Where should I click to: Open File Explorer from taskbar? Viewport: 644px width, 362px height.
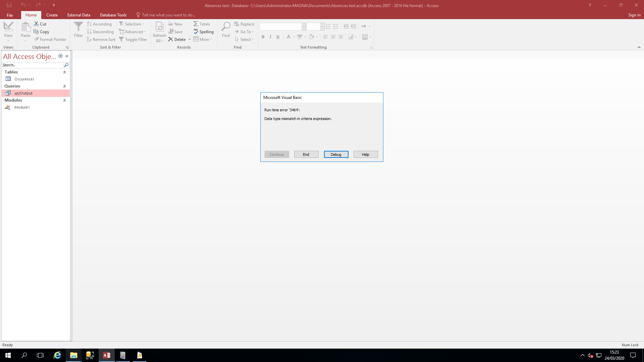pos(74,355)
